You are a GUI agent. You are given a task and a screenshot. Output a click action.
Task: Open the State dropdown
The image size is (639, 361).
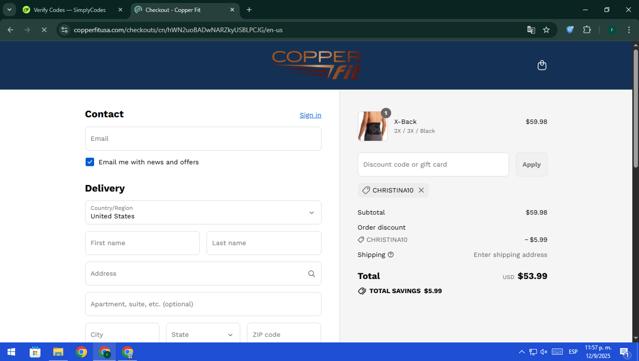[203, 335]
